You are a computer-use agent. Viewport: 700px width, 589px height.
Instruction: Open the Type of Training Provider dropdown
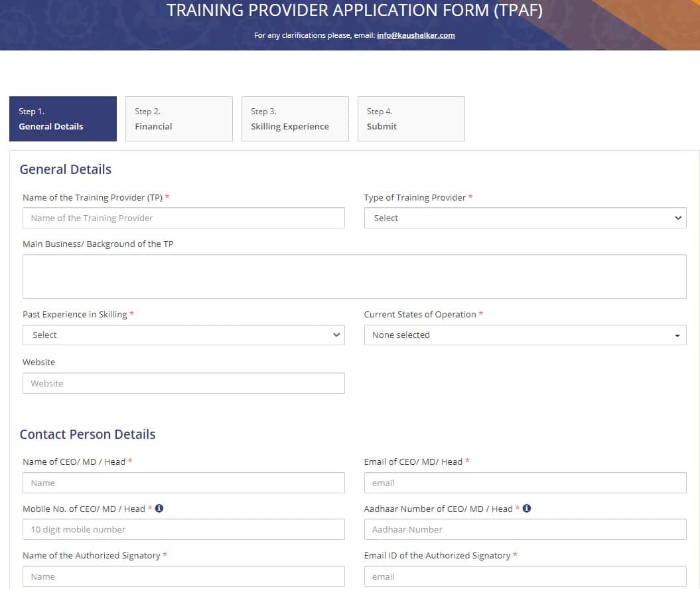(525, 218)
